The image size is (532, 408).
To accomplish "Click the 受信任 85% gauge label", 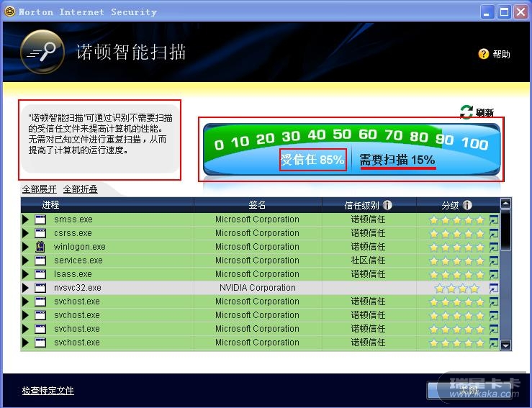I will pos(313,160).
